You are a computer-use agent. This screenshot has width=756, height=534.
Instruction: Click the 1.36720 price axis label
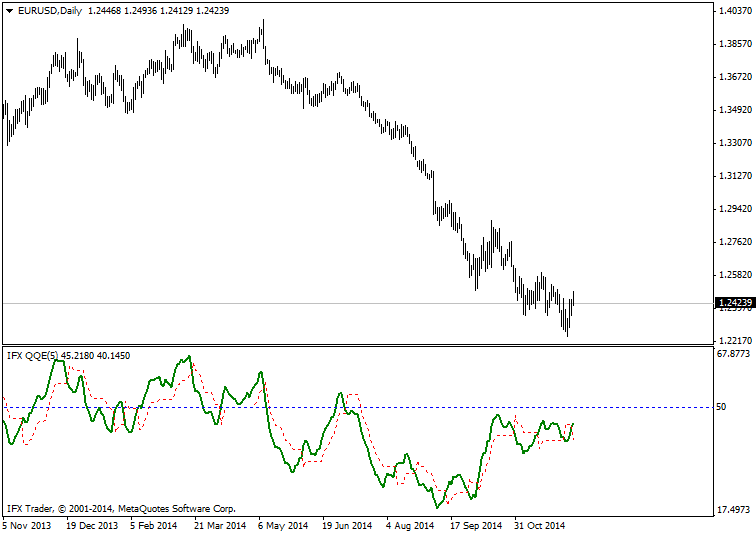pyautogui.click(x=734, y=77)
